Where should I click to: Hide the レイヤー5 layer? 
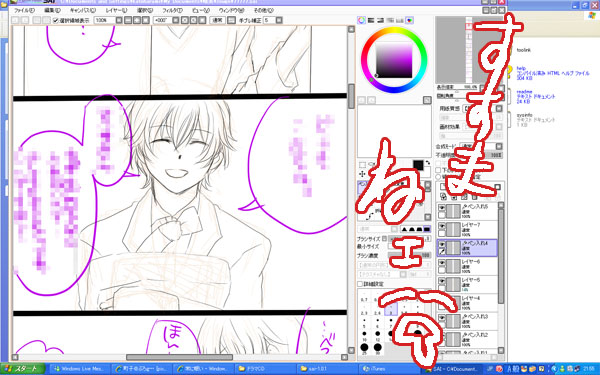click(442, 281)
